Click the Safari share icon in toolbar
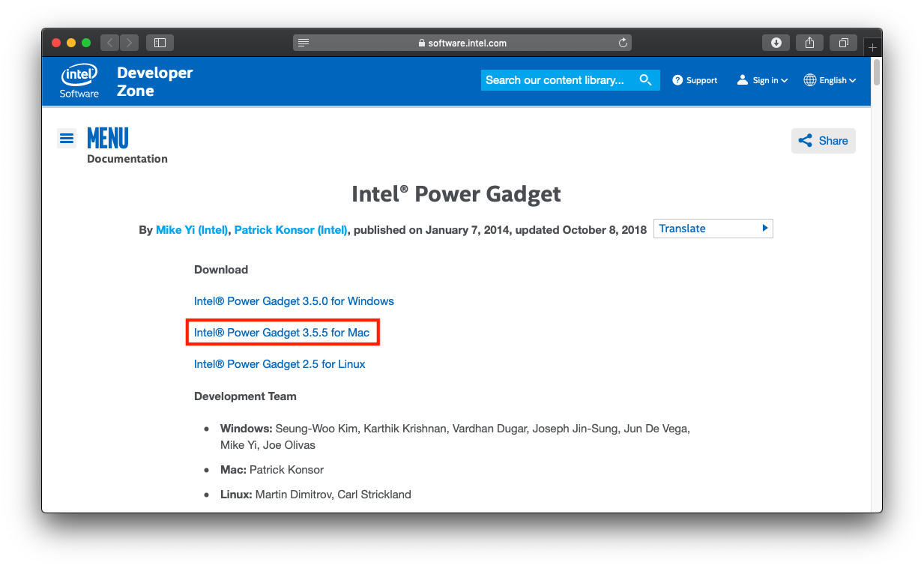 809,43
